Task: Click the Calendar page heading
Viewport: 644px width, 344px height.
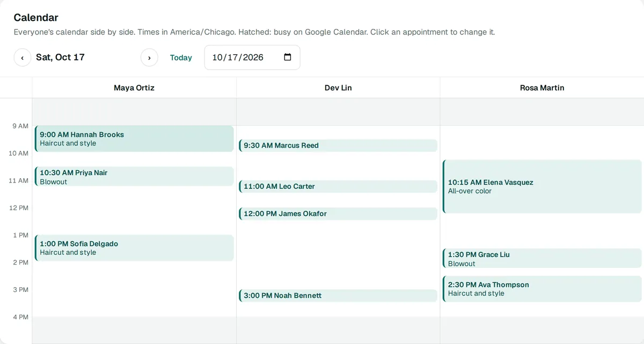Action: pyautogui.click(x=36, y=18)
